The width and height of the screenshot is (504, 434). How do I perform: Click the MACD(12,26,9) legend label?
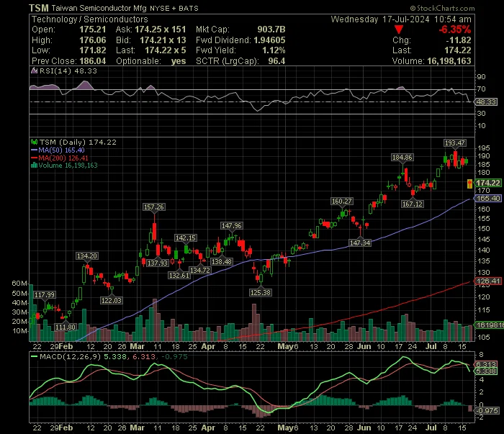[x=70, y=356]
